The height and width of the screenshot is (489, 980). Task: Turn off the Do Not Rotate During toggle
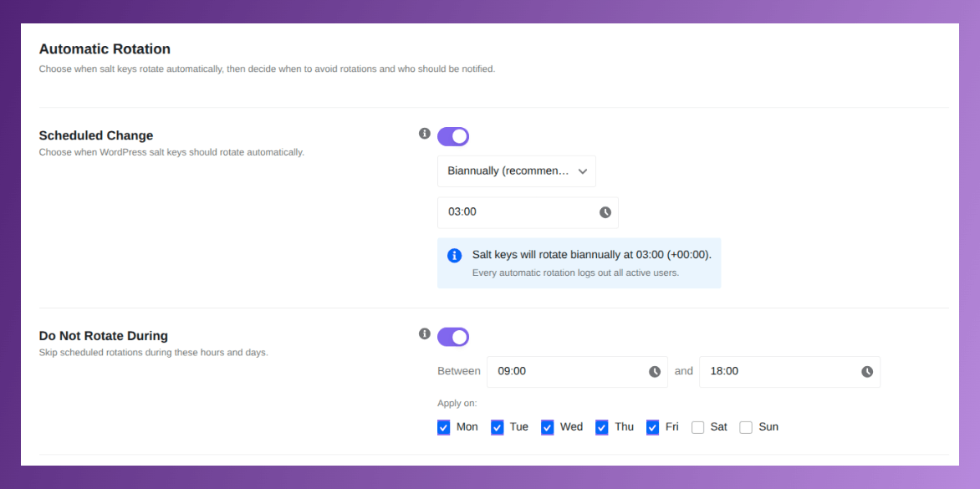[453, 337]
